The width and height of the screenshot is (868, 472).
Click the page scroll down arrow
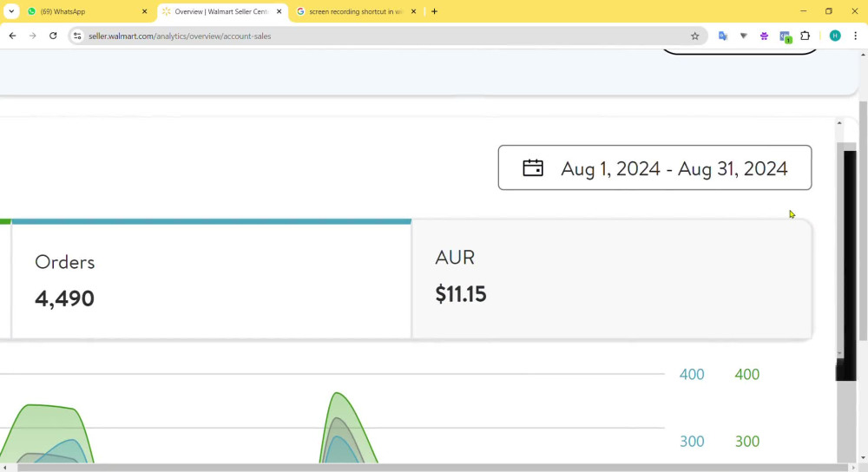point(863,458)
